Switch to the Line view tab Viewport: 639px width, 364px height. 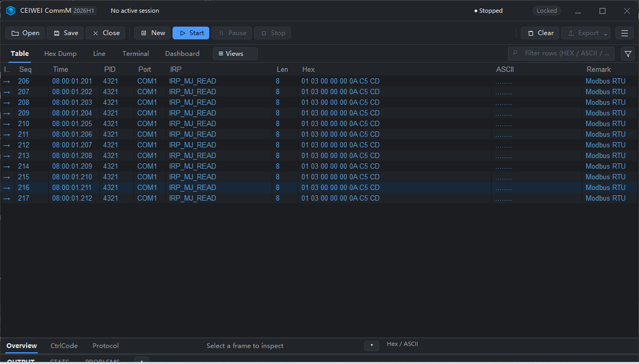pyautogui.click(x=99, y=54)
